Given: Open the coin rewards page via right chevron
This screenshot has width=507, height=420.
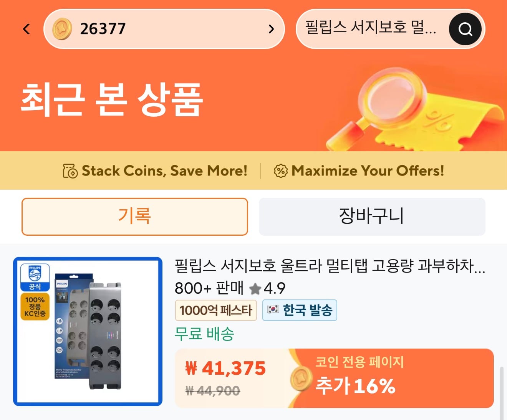Looking at the screenshot, I should [x=272, y=29].
